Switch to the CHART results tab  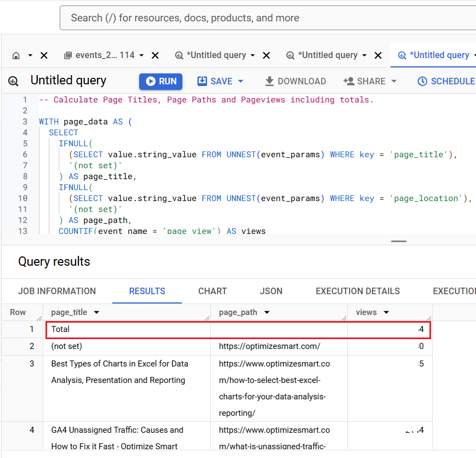tap(213, 291)
